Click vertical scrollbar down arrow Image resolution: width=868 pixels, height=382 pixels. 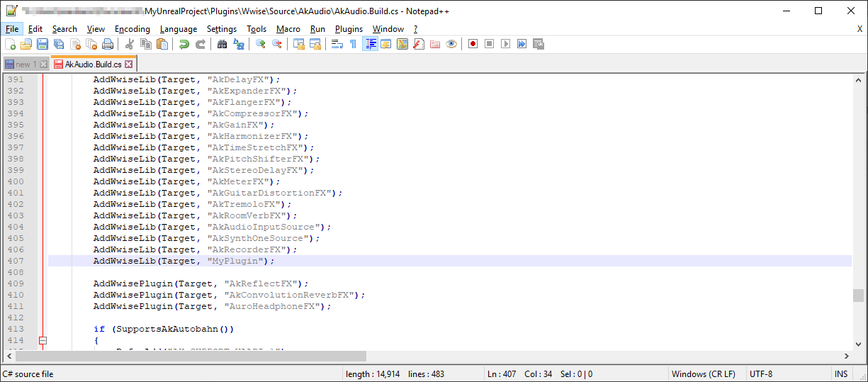(x=858, y=344)
